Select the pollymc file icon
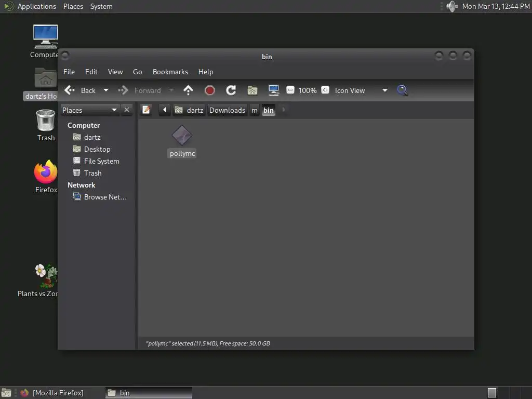 (182, 135)
